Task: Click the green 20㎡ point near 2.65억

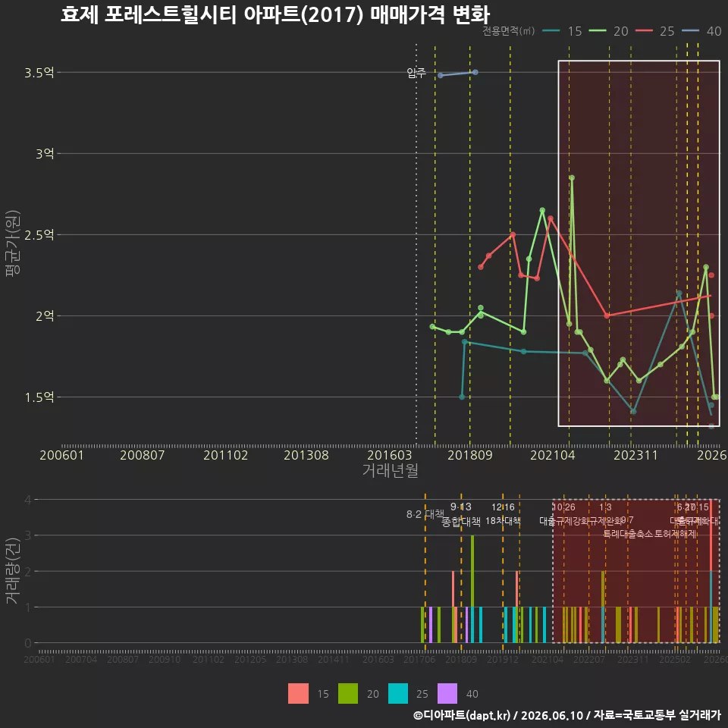Action: click(x=542, y=210)
